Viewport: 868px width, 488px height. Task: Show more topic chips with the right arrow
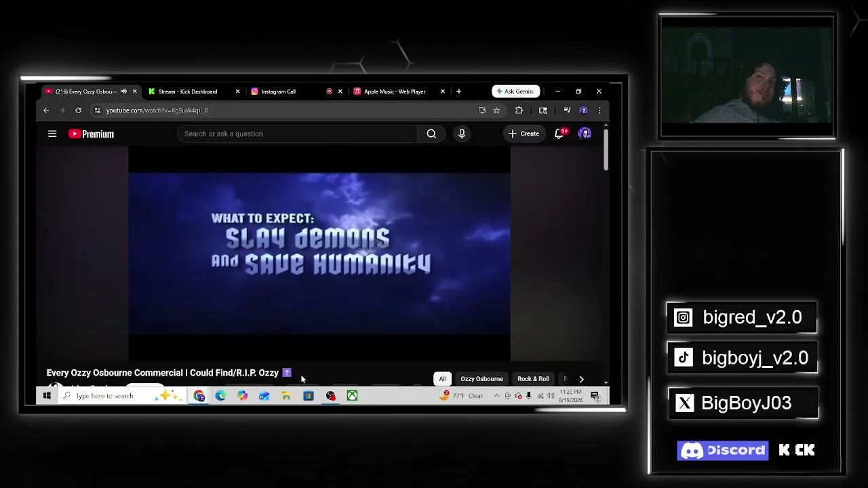(581, 379)
